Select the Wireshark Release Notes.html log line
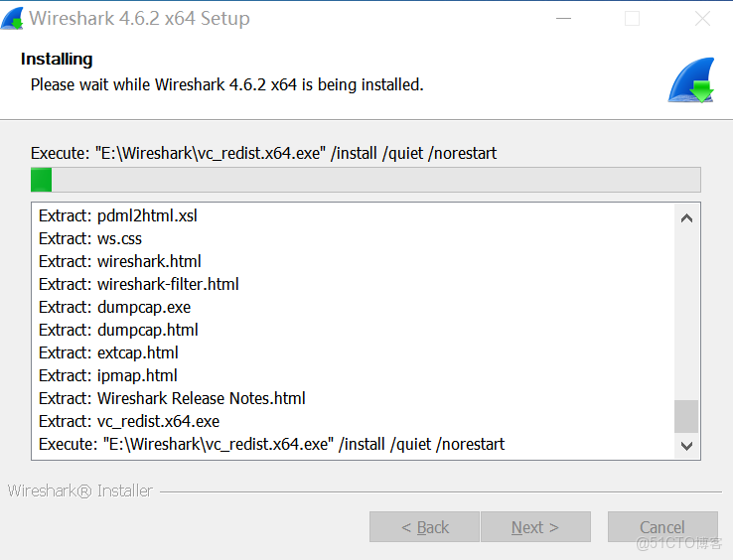The image size is (733, 560). tap(172, 398)
